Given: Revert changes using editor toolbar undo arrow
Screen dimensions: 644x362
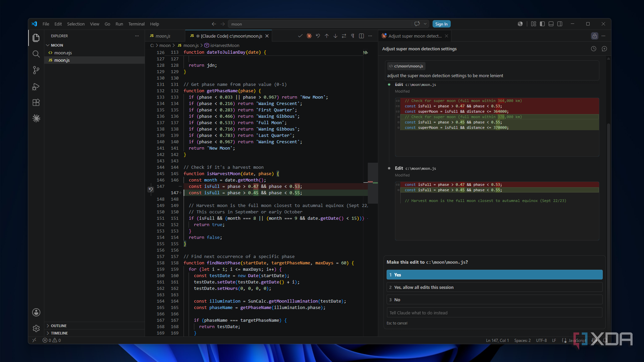Looking at the screenshot, I should point(318,36).
